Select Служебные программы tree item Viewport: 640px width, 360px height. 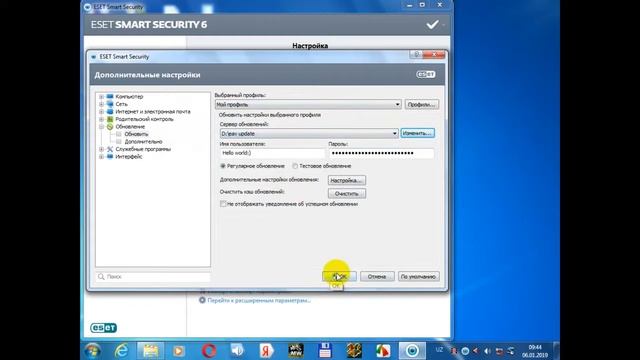pos(143,149)
